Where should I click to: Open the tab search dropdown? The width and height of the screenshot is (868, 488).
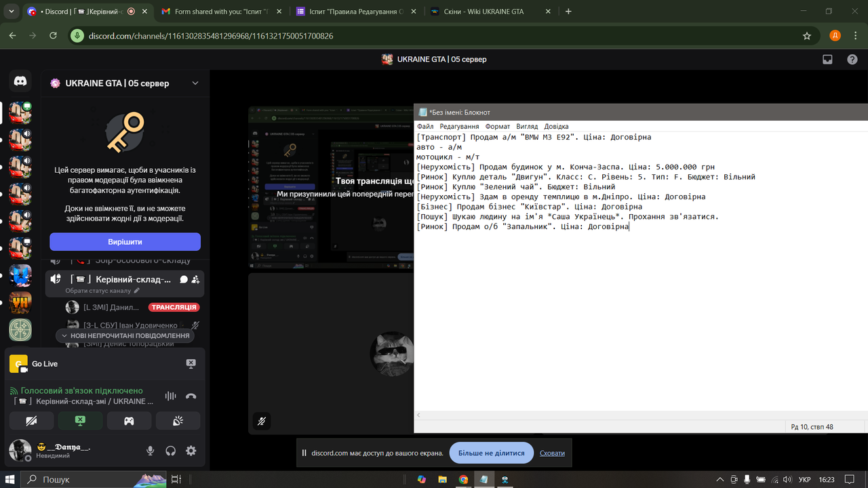tap(10, 12)
